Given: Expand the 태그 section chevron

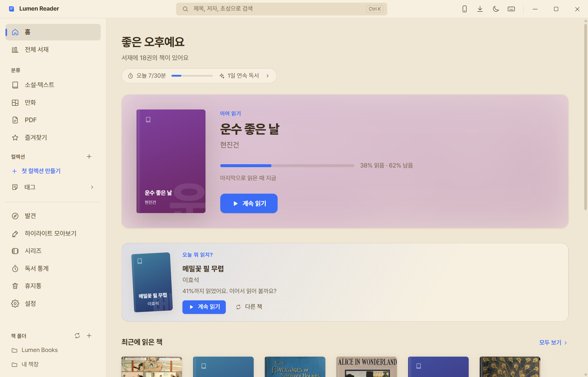Looking at the screenshot, I should [92, 187].
